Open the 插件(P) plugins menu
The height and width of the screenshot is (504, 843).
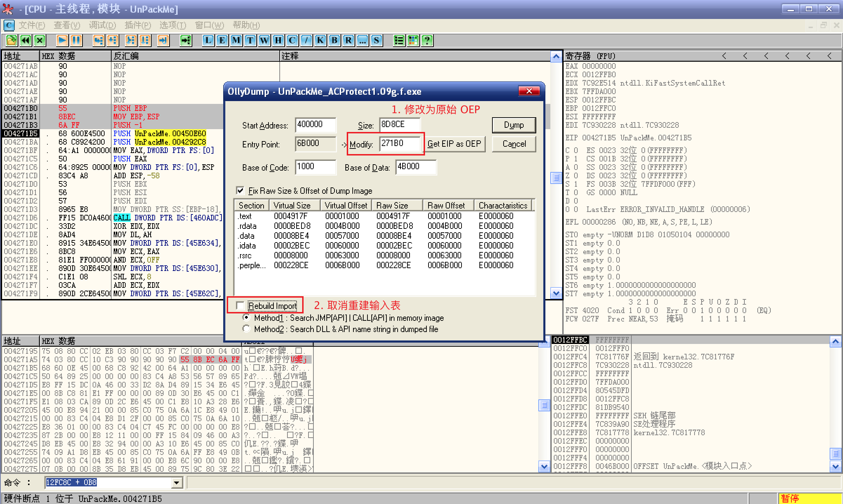click(x=138, y=25)
